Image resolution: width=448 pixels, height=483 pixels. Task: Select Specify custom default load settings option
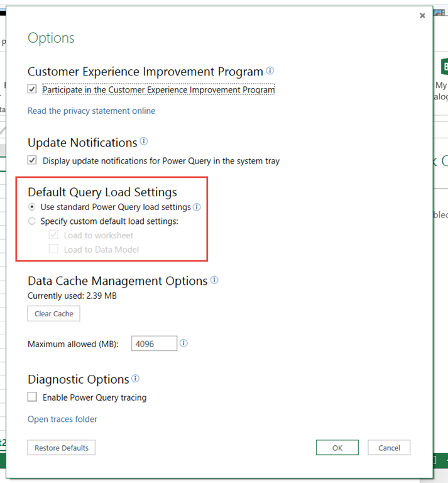(32, 221)
